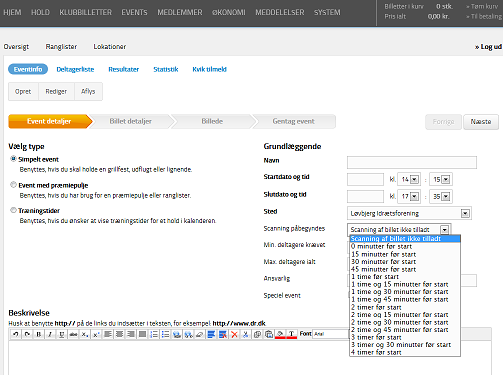Open the text font color picker
The height and width of the screenshot is (375, 503).
tap(292, 334)
